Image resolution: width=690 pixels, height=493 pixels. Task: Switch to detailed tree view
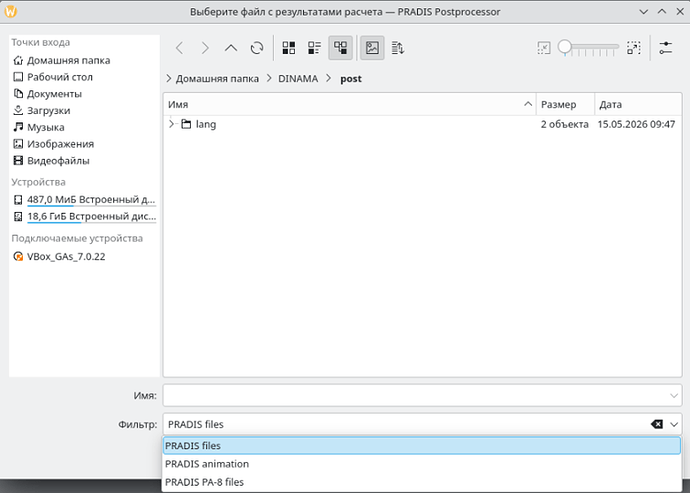tap(341, 48)
